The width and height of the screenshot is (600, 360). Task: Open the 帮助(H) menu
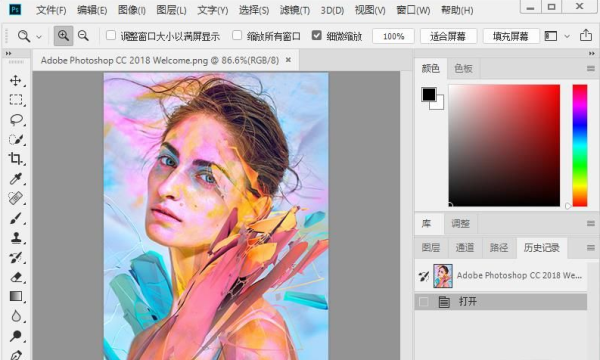457,10
